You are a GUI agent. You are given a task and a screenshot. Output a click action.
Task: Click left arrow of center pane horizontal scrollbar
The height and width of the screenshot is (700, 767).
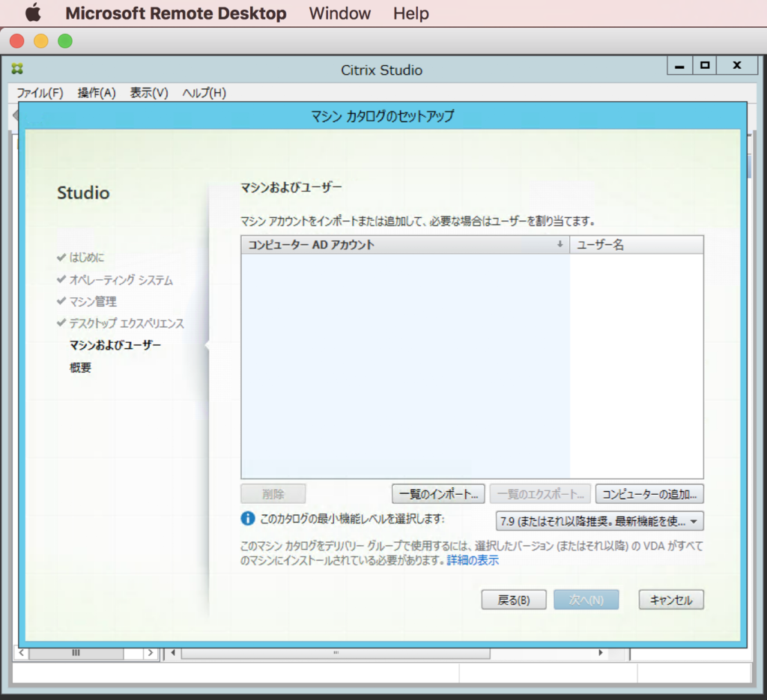[x=173, y=653]
